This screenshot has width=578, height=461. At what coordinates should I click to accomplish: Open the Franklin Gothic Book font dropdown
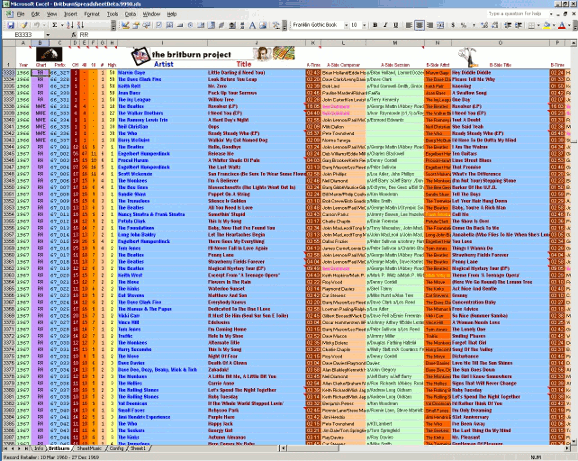[346, 25]
